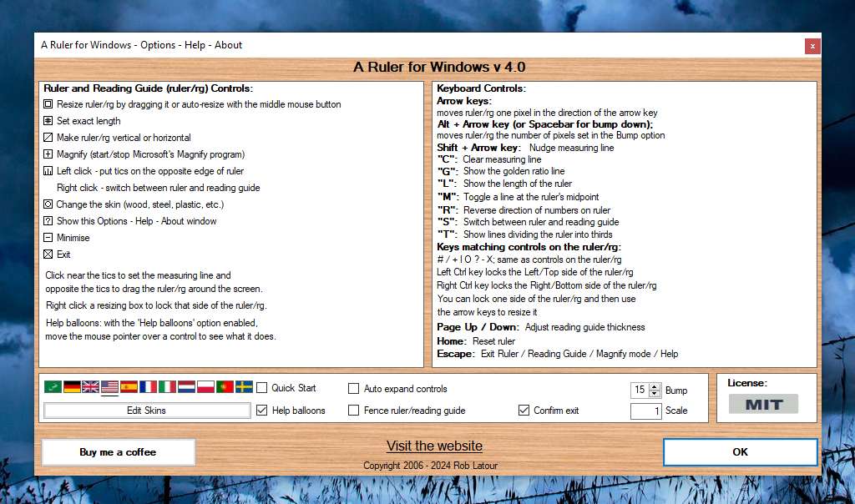Click the tics icon beside Left click
855x504 pixels.
pyautogui.click(x=48, y=171)
